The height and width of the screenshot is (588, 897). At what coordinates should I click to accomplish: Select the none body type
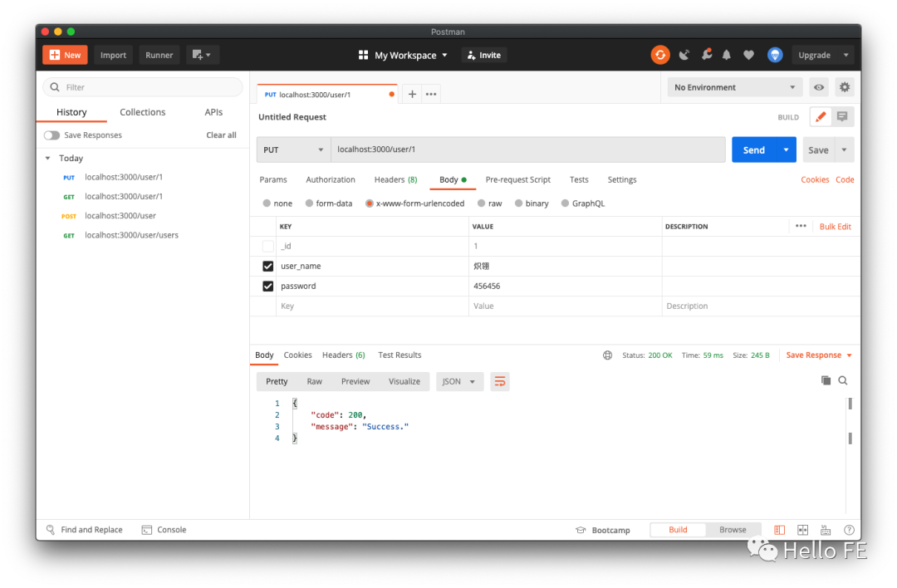267,203
